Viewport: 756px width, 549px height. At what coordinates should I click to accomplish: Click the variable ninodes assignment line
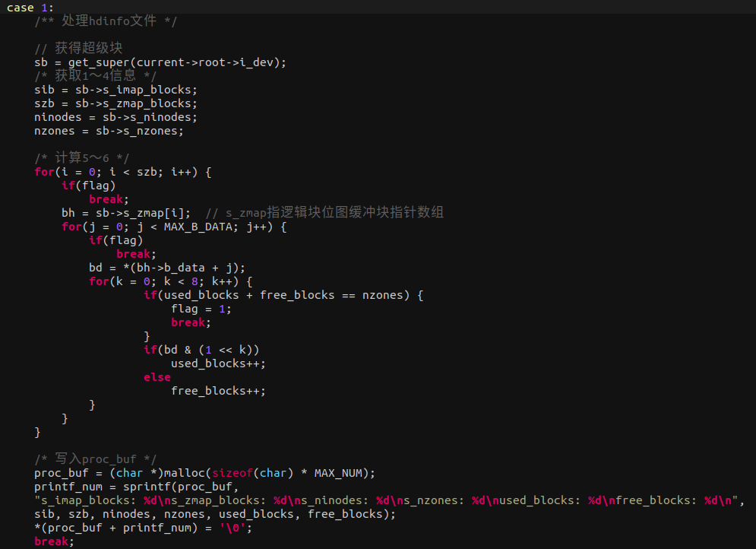click(x=114, y=116)
